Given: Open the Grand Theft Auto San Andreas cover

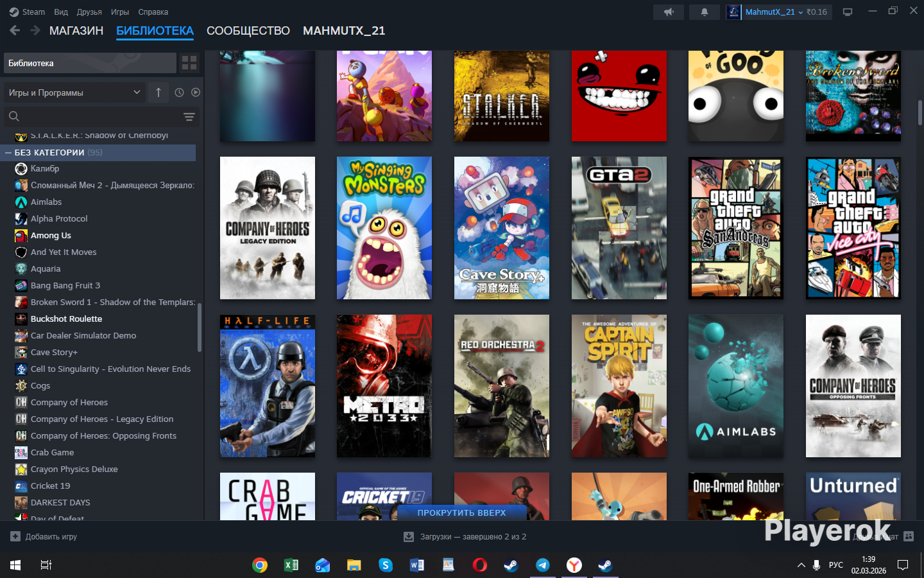Looking at the screenshot, I should 736,228.
